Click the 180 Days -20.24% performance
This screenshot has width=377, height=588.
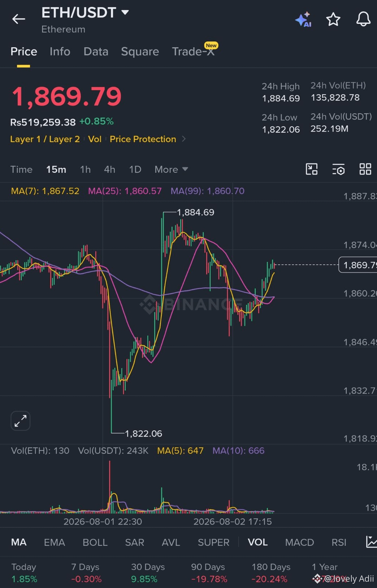pos(271,573)
